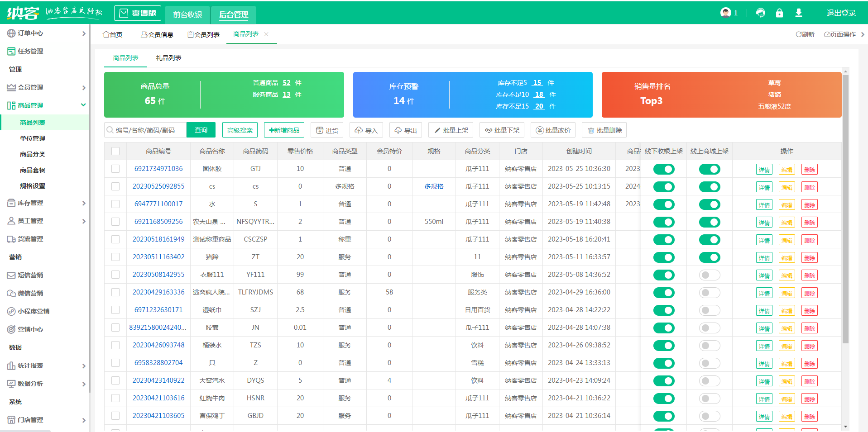
Task: Click the 员工管理 person icon
Action: tap(11, 221)
